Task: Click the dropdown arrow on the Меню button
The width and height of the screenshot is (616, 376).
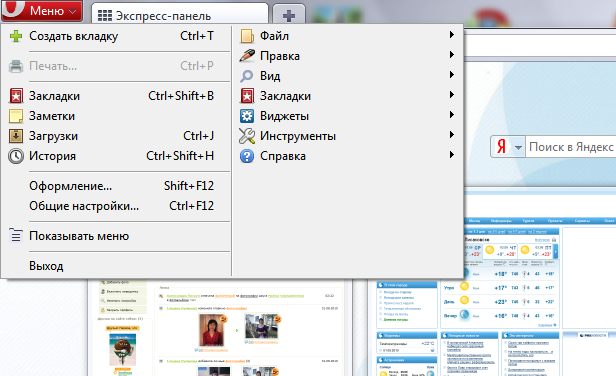Action: click(x=73, y=12)
